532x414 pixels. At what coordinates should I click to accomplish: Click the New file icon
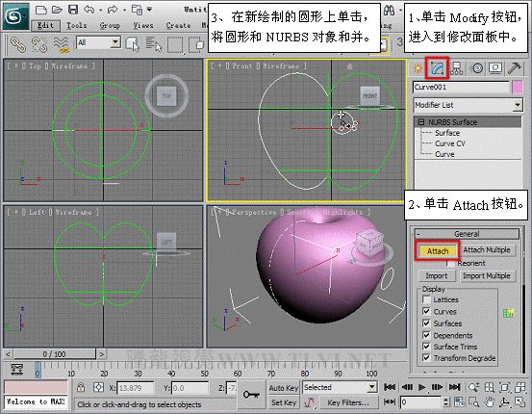41,10
